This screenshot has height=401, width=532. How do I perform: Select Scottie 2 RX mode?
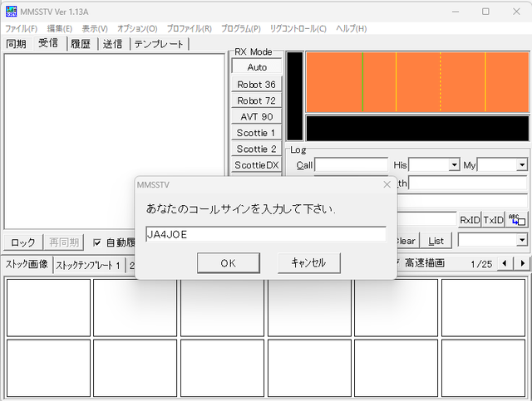[257, 149]
